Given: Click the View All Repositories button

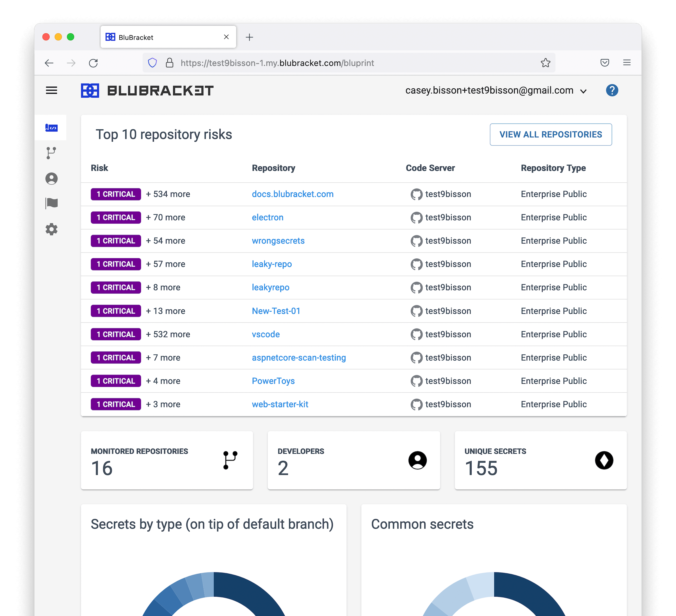Looking at the screenshot, I should click(x=550, y=135).
